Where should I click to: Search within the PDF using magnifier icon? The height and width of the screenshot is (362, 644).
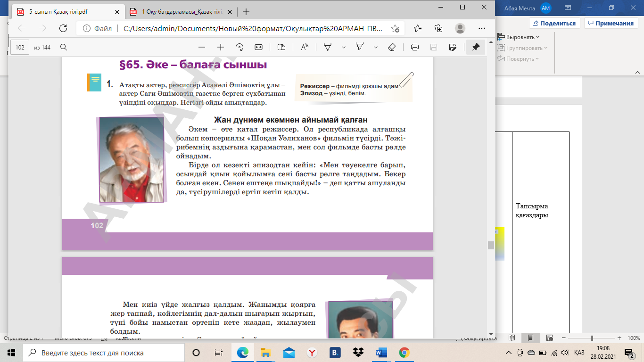(64, 47)
